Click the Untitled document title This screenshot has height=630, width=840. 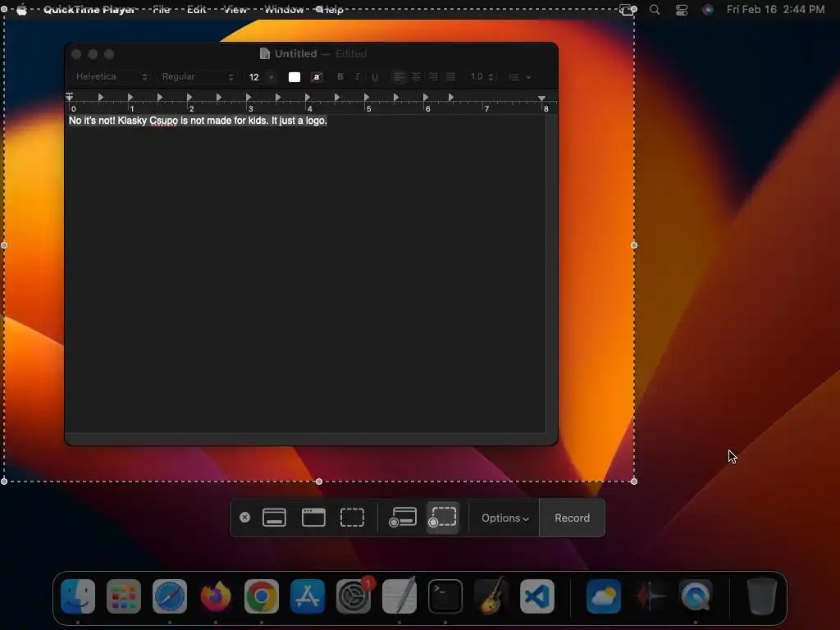[295, 53]
